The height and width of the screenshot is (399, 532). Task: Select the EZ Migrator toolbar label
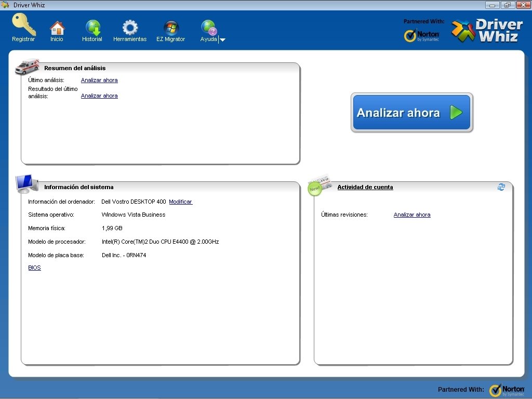pos(170,39)
